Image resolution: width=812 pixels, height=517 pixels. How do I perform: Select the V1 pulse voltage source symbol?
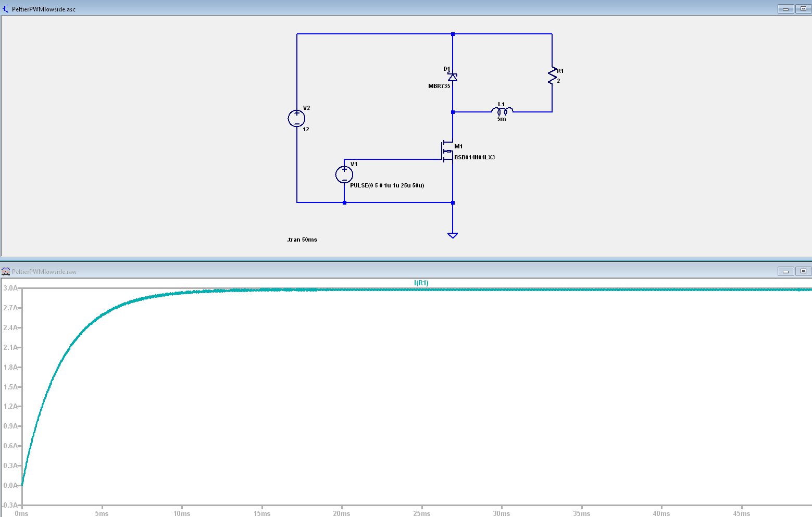[344, 174]
